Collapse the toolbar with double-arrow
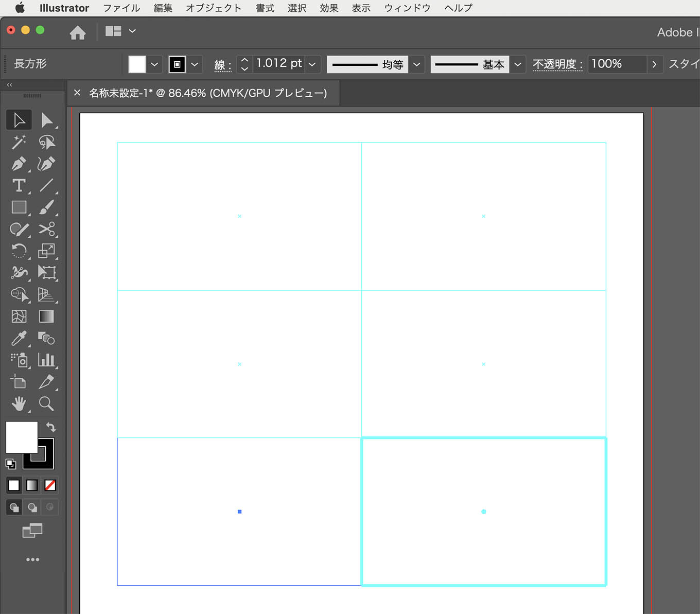Image resolution: width=700 pixels, height=614 pixels. coord(9,84)
